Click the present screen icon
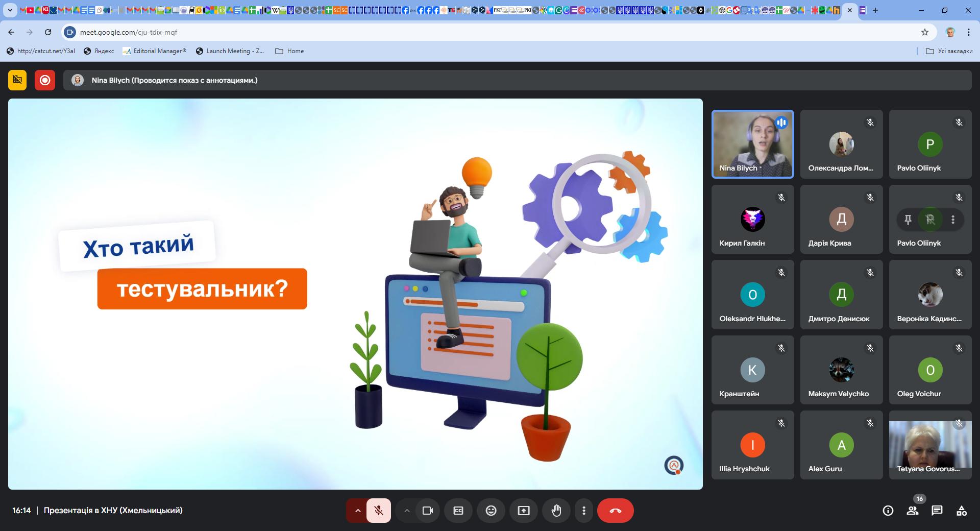The width and height of the screenshot is (980, 531). click(524, 511)
